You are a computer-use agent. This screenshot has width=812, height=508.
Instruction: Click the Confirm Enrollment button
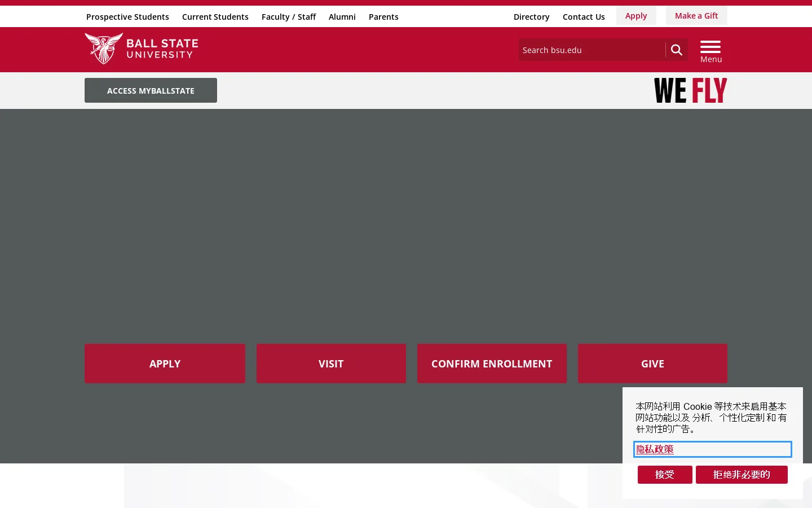point(492,364)
